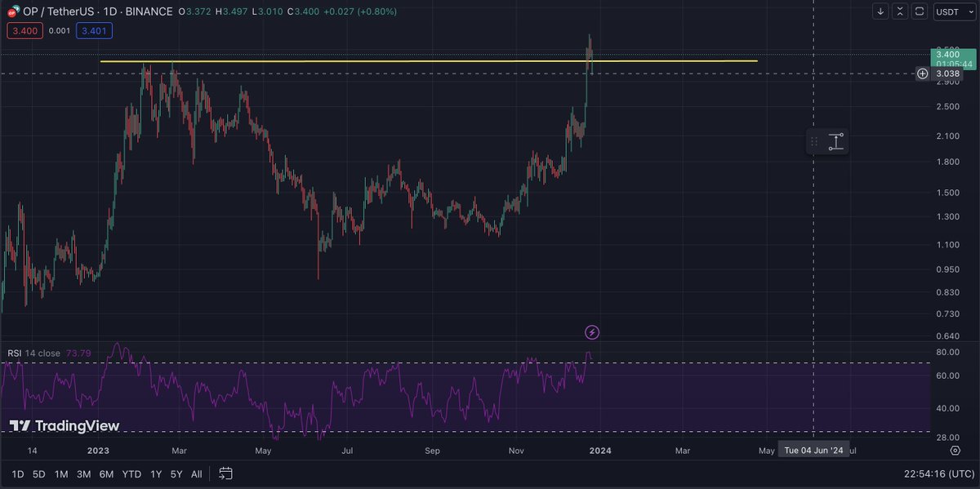Click the 2023 time axis label
Viewport: 980px width, 489px height.
coord(97,450)
